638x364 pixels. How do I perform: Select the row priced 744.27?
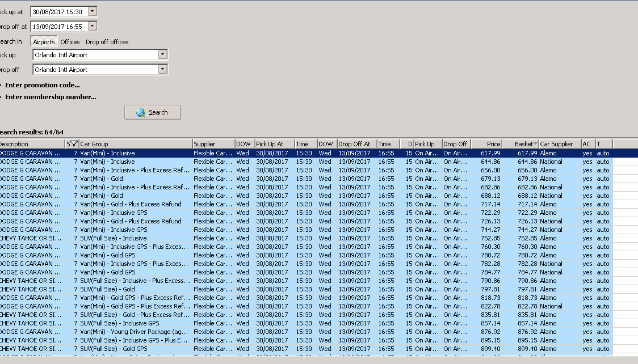[x=307, y=230]
